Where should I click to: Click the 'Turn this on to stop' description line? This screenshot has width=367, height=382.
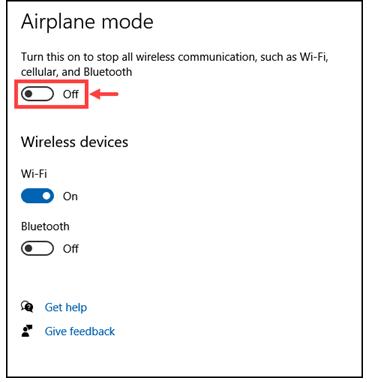[175, 57]
